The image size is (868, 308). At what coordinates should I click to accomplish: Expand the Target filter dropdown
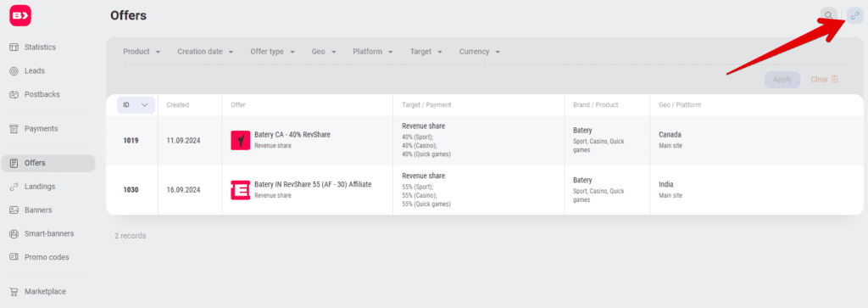426,52
